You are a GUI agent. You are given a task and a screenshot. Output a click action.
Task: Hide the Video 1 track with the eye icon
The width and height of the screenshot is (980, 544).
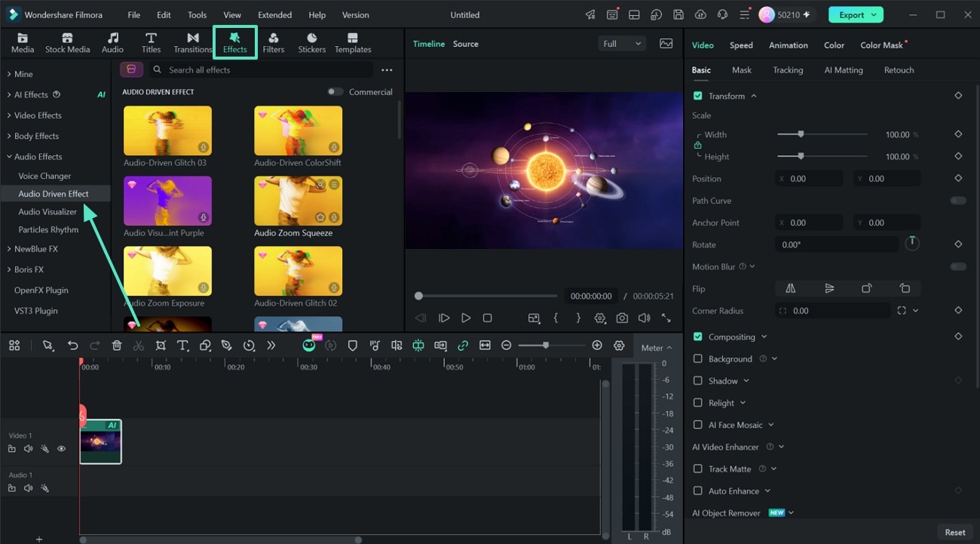pyautogui.click(x=62, y=448)
